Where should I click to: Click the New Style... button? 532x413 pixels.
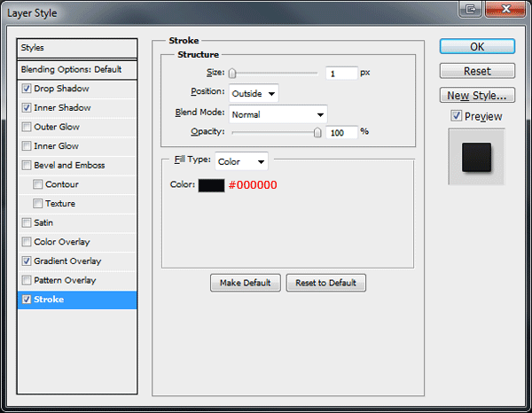[x=477, y=96]
